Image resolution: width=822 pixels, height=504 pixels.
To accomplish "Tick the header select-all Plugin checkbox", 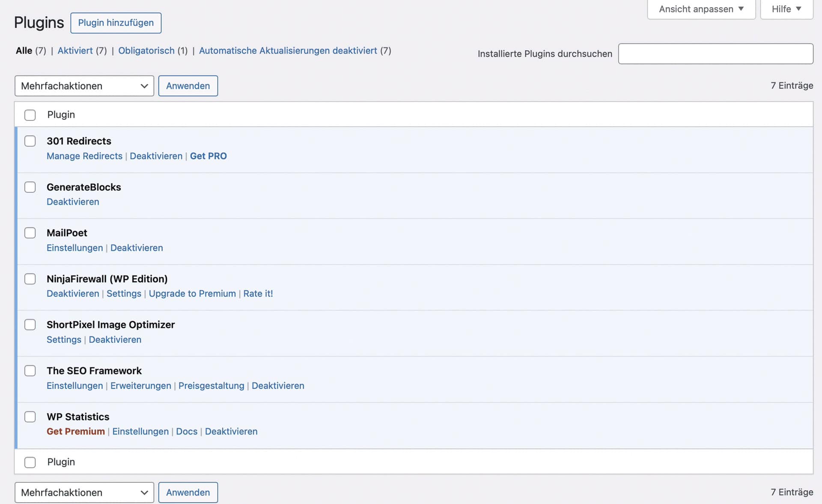I will pyautogui.click(x=30, y=115).
